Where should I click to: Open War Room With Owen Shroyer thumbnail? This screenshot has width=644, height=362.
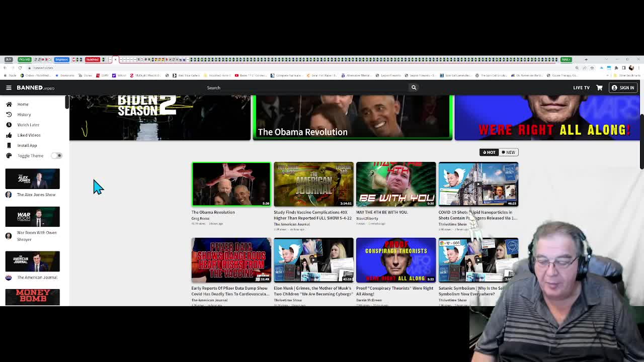(32, 217)
